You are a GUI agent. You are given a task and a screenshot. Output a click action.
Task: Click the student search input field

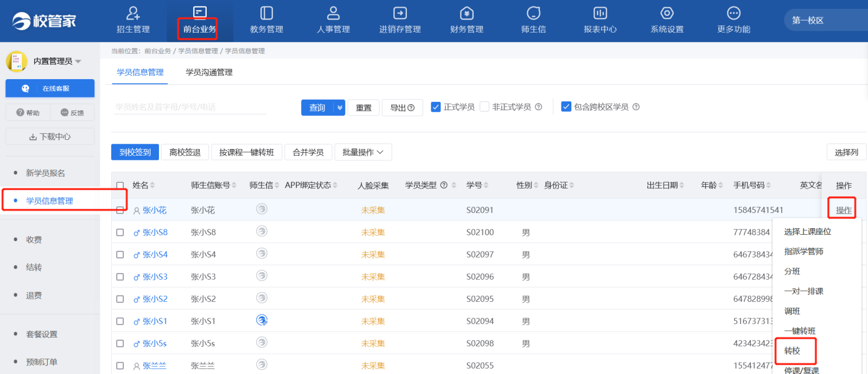pos(190,107)
